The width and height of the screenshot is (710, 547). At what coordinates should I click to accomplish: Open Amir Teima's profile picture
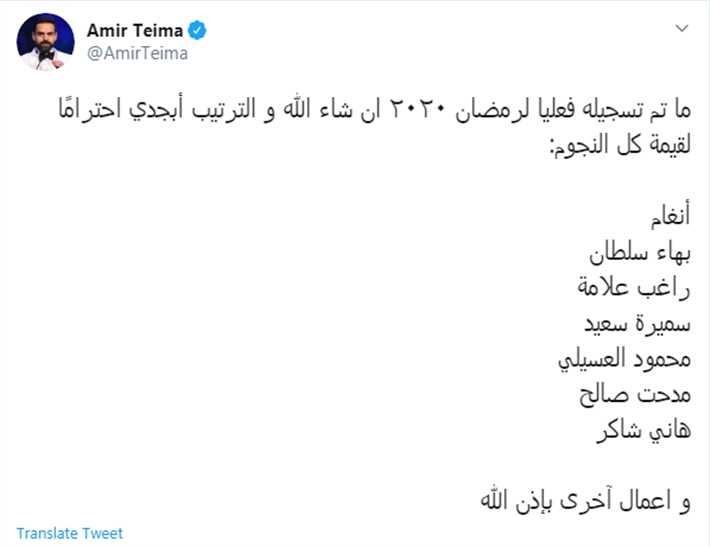pyautogui.click(x=45, y=42)
